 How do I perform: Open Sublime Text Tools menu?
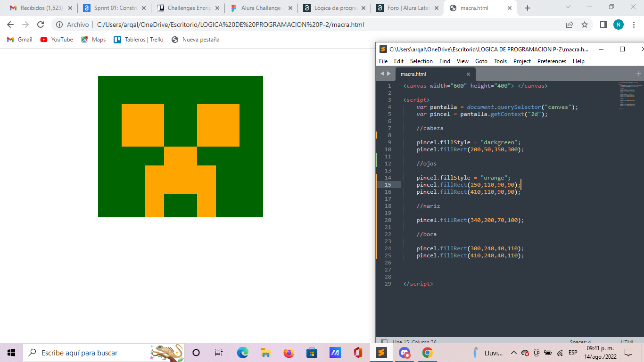tap(500, 61)
